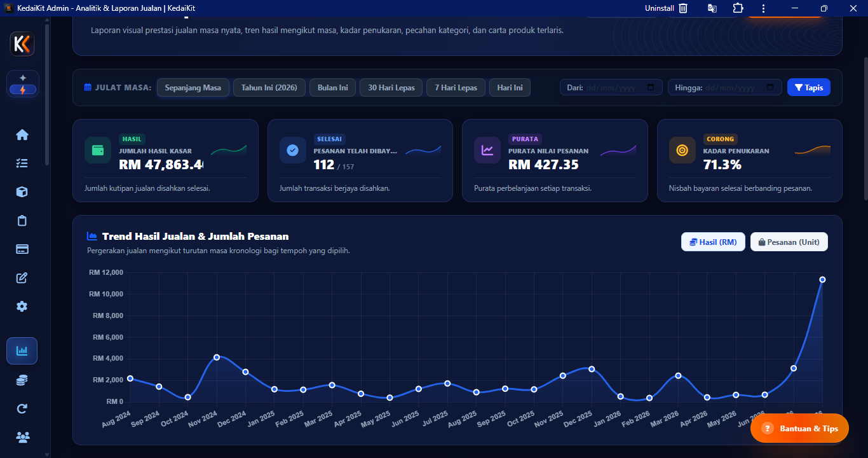Viewport: 868px width, 458px height.
Task: Click the page vertical scrollbar
Action: point(865,128)
